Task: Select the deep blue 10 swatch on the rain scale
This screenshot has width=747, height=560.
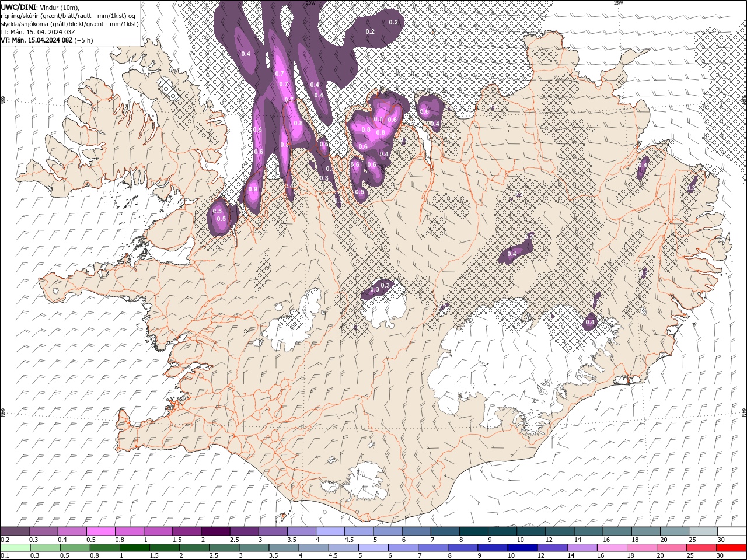Action: [522, 548]
